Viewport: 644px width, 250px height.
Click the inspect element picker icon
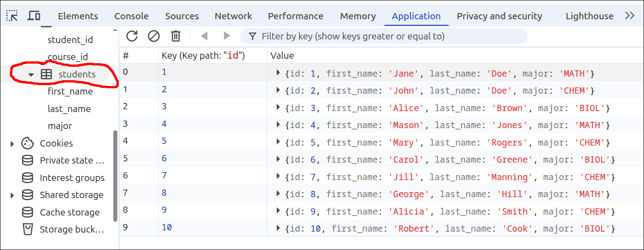point(12,16)
